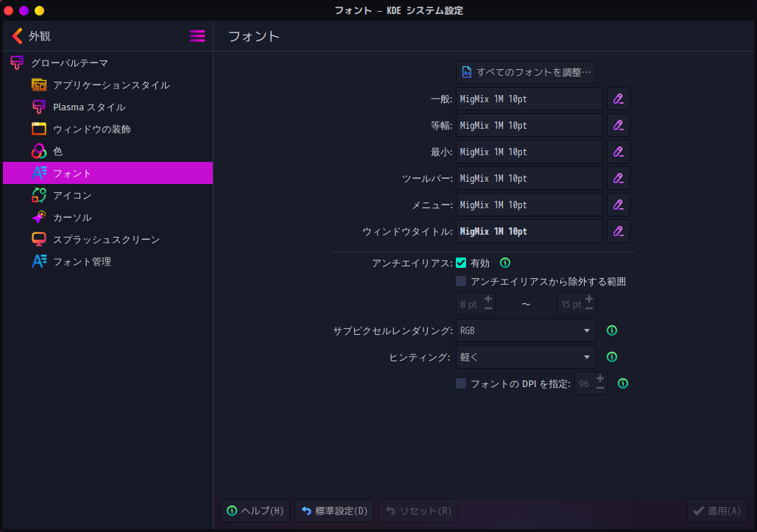Viewport: 757px width, 532px height.
Task: Click the purple window control button
Action: point(24,10)
